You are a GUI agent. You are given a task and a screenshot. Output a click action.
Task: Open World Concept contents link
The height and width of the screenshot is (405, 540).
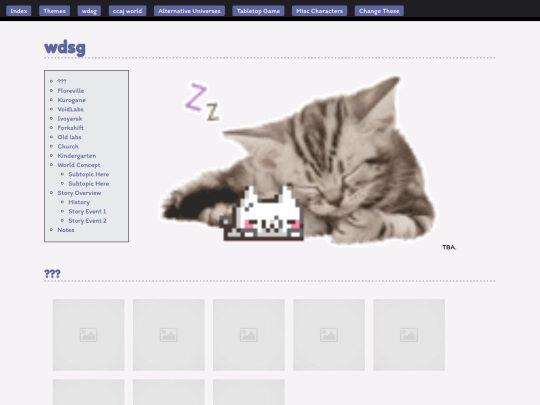(x=79, y=165)
